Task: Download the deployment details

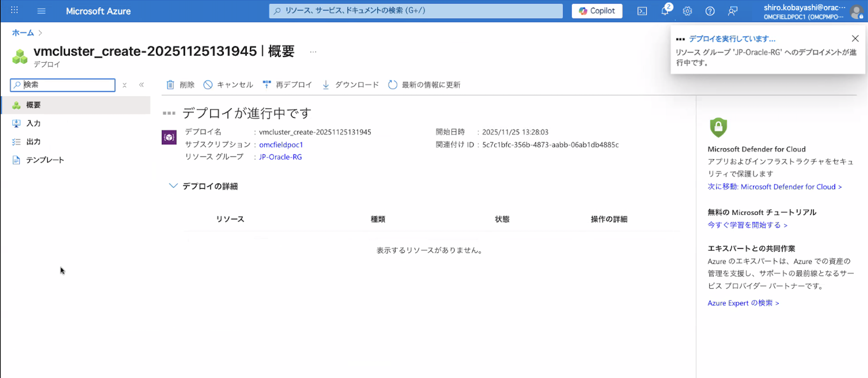Action: pyautogui.click(x=350, y=85)
